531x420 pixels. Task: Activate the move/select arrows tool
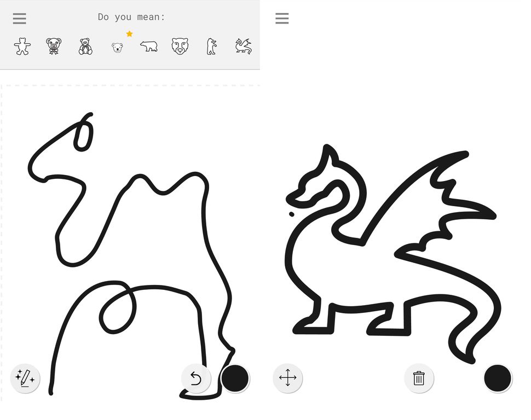(287, 378)
